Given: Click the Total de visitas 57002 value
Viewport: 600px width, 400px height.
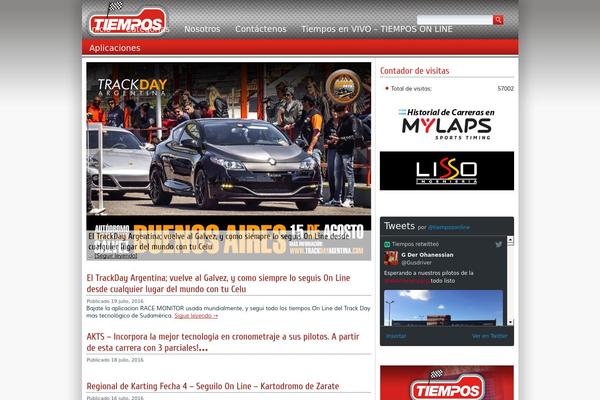Looking at the screenshot, I should (505, 89).
